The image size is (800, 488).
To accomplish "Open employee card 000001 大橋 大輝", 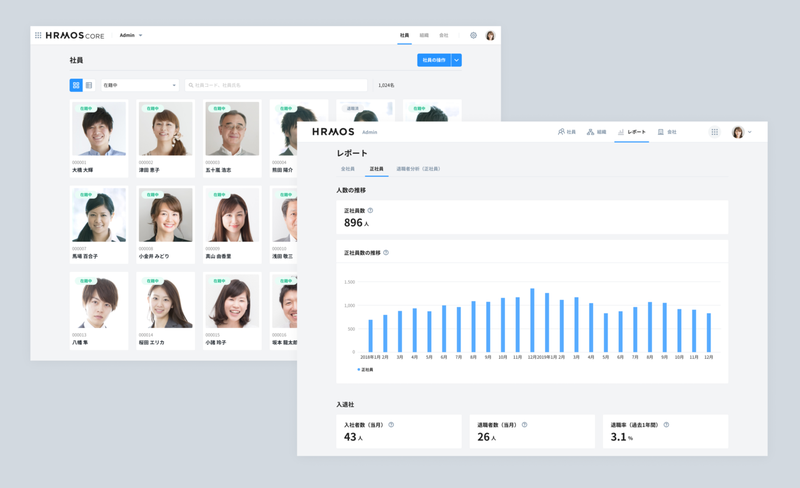I will (99, 138).
